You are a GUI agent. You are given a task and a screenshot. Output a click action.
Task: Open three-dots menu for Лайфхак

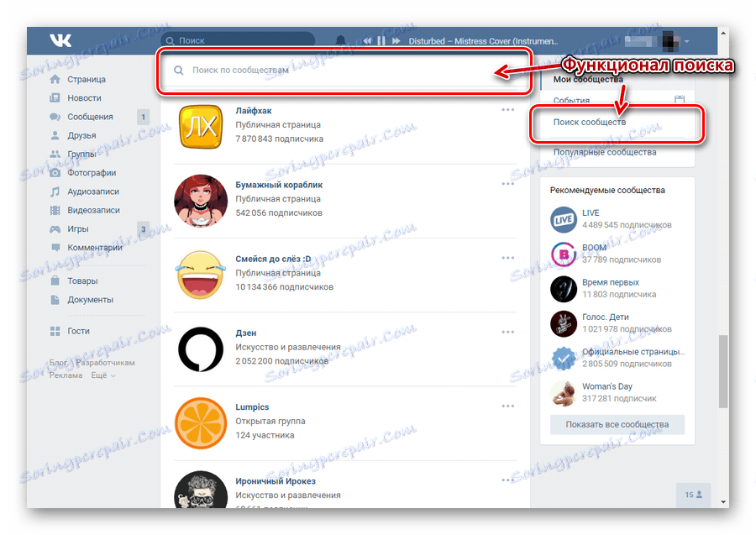point(507,110)
